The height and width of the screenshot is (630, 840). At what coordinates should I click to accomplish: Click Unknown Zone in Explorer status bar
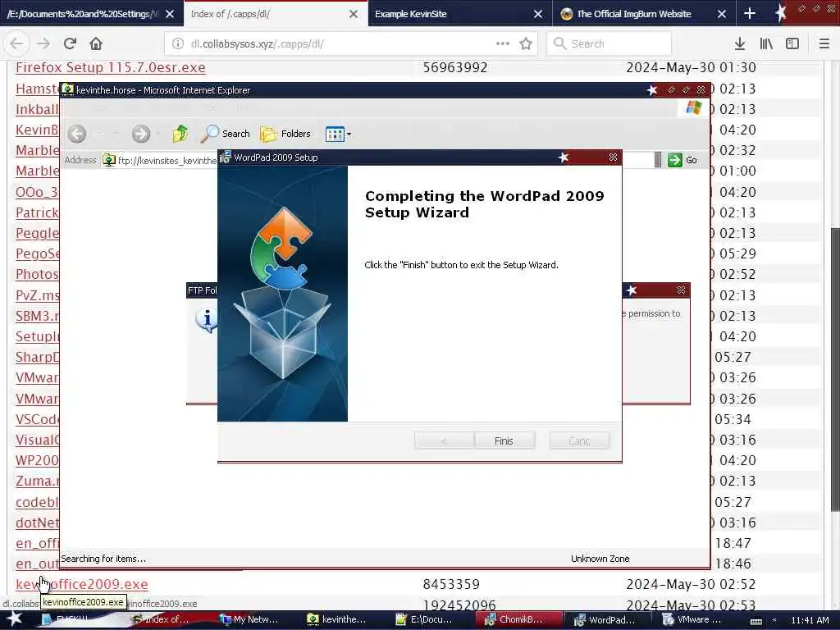coord(600,559)
